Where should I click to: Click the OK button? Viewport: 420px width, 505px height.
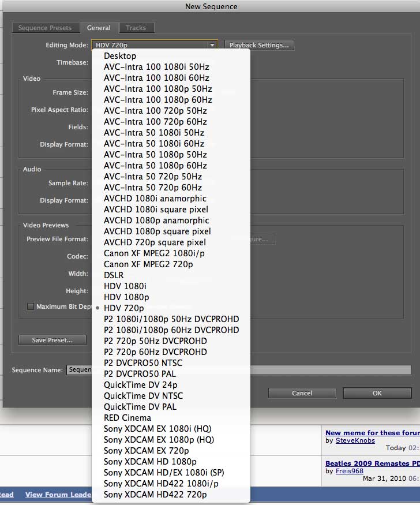tap(377, 393)
